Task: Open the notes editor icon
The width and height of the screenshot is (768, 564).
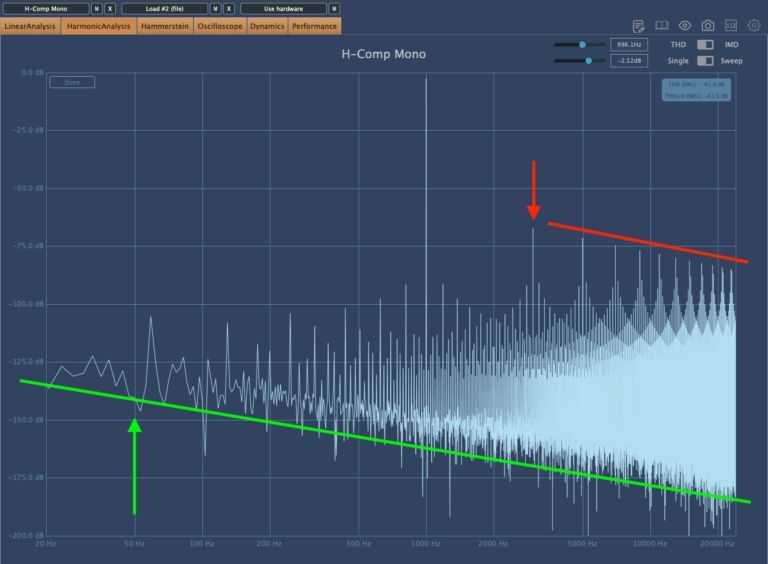Action: pyautogui.click(x=639, y=26)
